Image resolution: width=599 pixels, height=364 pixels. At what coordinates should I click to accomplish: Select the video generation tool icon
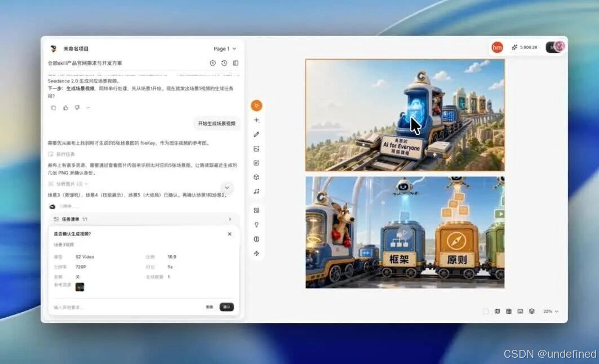257,163
